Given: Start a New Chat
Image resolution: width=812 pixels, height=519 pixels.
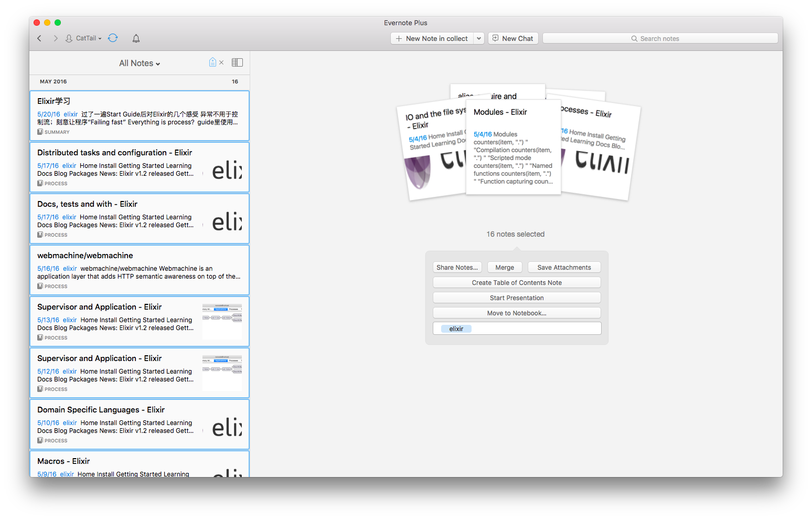Looking at the screenshot, I should pyautogui.click(x=513, y=38).
